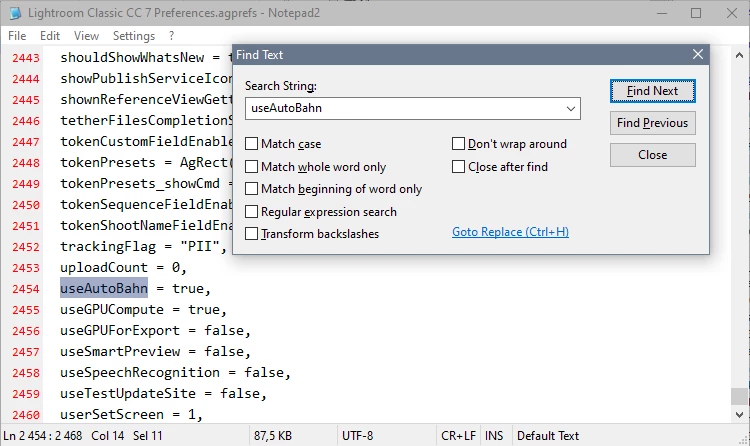This screenshot has height=446, width=750.
Task: Click the vertical scrollbar thumb
Action: tap(739, 396)
